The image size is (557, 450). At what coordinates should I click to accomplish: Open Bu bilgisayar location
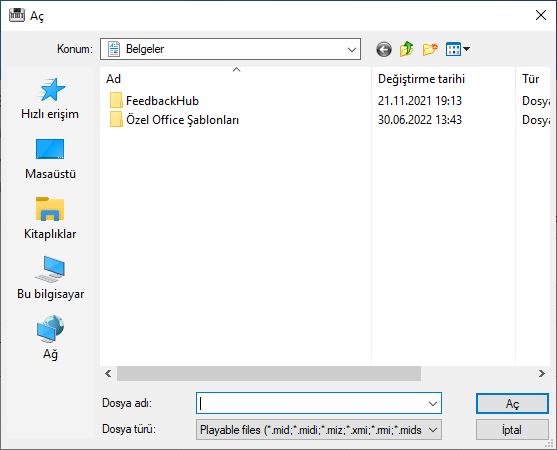[50, 278]
